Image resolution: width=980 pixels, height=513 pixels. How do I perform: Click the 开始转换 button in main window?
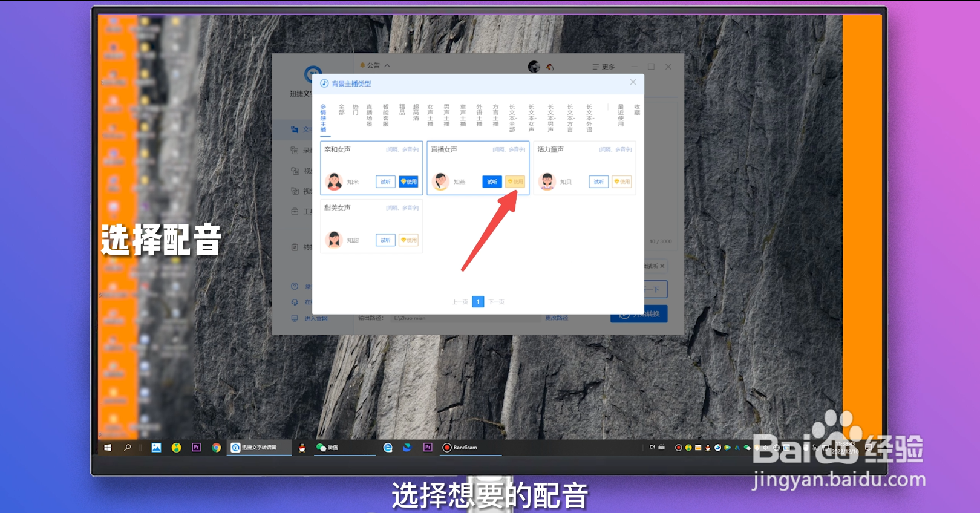639,314
